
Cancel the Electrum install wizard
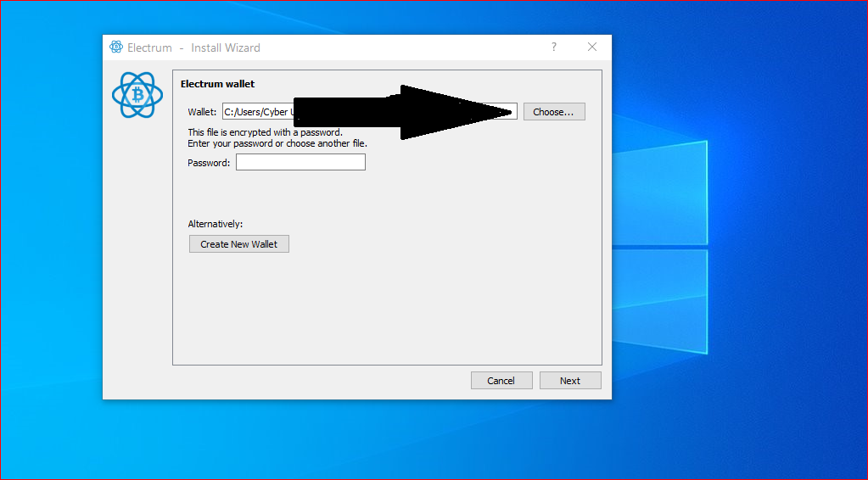pos(501,381)
